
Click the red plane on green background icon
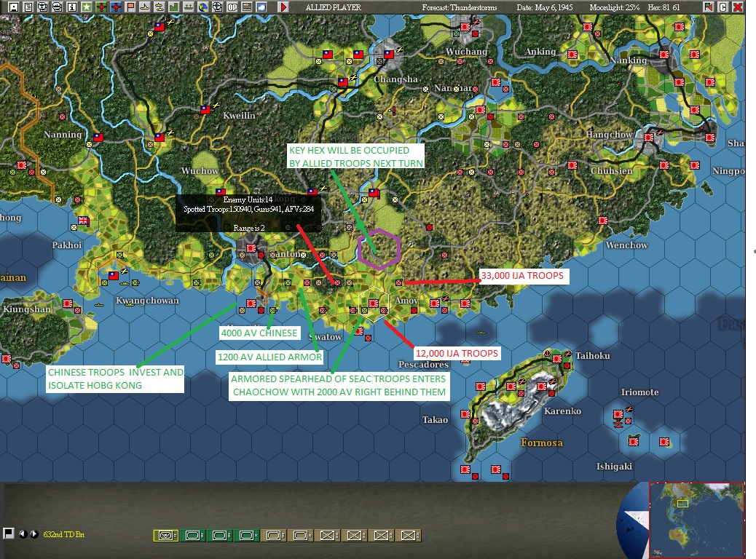click(101, 7)
